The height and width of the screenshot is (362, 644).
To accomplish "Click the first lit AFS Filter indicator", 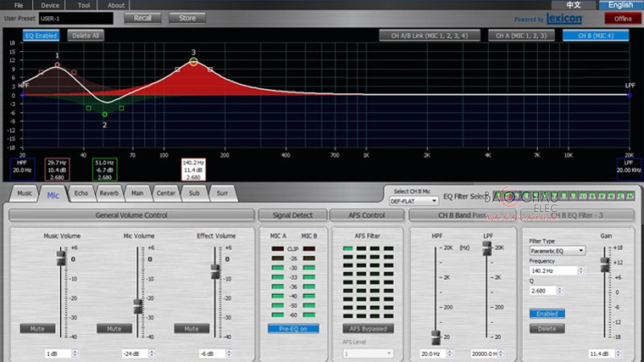I will [348, 248].
